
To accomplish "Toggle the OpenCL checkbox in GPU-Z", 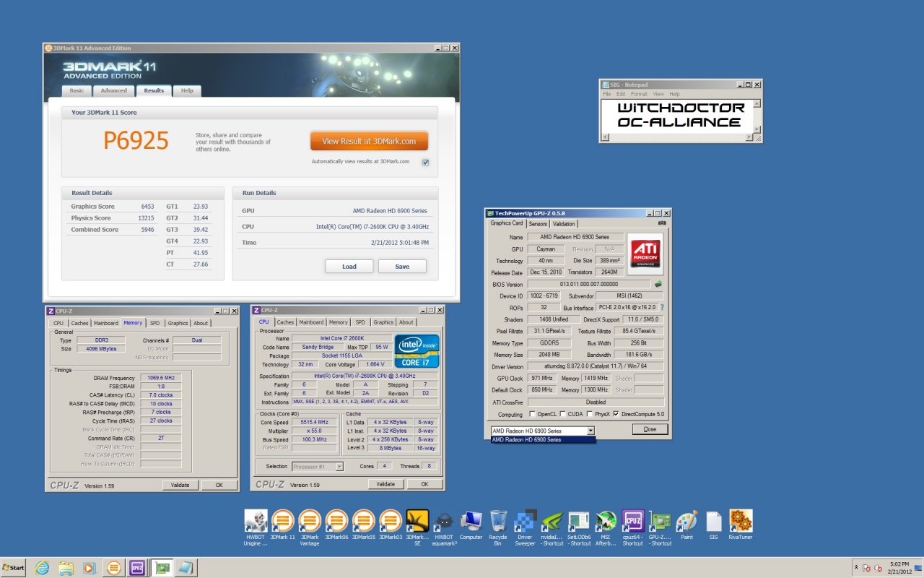I will [533, 414].
